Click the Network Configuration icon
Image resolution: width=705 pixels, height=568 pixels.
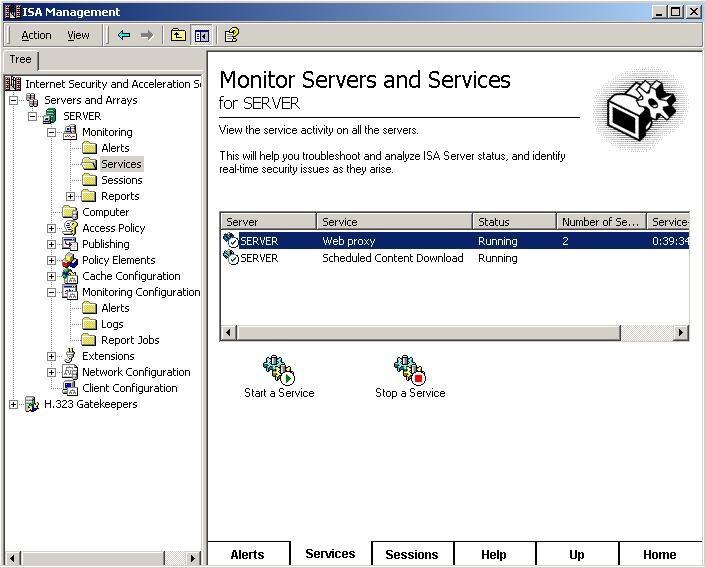70,372
